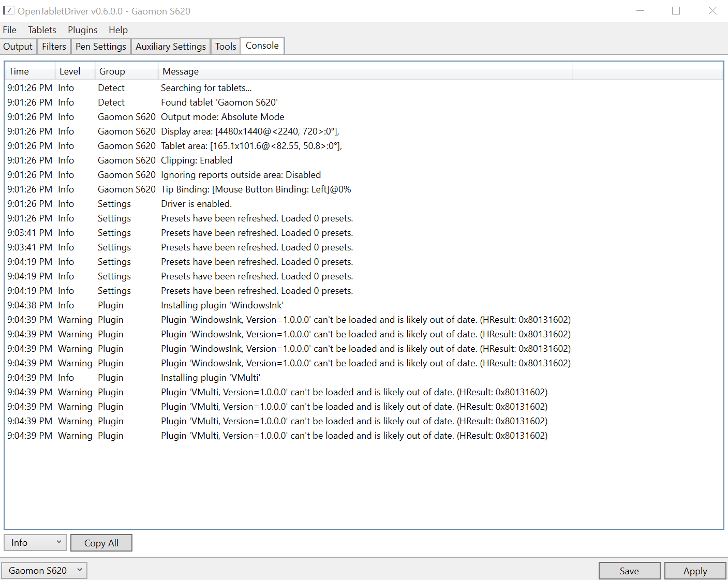Screen dimensions: 728x580
Task: Open the Help menu
Action: coord(118,29)
